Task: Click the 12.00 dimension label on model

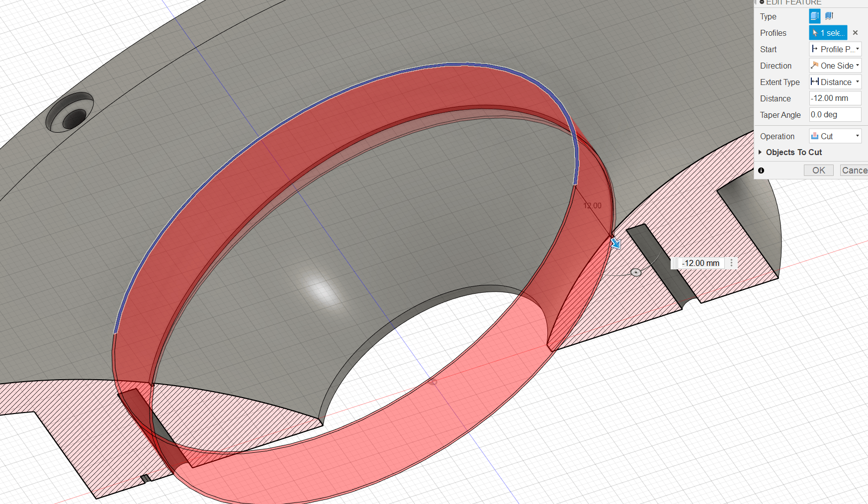Action: coord(592,206)
